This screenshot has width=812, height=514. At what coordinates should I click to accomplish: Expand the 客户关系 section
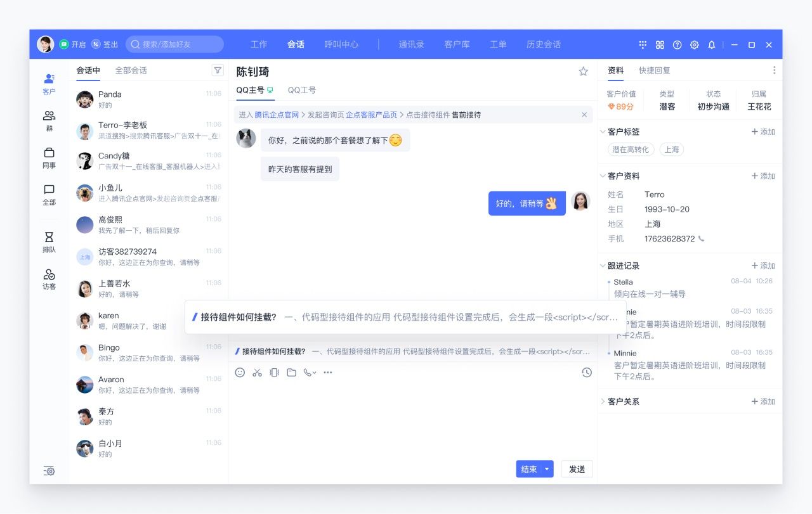[603, 402]
